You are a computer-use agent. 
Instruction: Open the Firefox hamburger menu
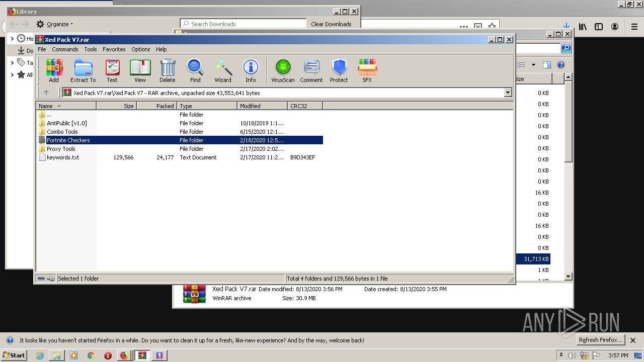pos(634,27)
